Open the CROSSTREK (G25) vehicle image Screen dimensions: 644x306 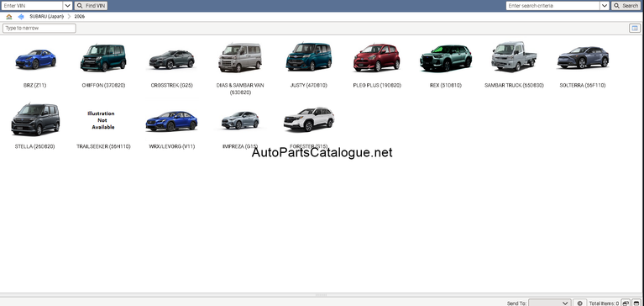tap(171, 60)
